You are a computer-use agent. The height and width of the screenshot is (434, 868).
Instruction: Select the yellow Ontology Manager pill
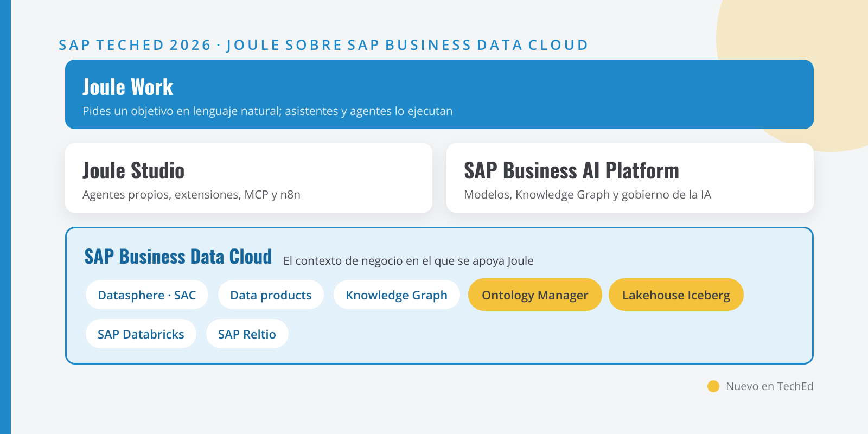[x=535, y=295]
